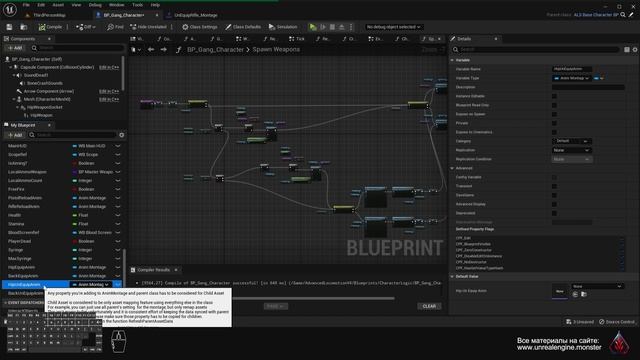Click the Save blueprint icon in toolbar
Image resolution: width=640 pixels, height=360 pixels.
point(9,27)
